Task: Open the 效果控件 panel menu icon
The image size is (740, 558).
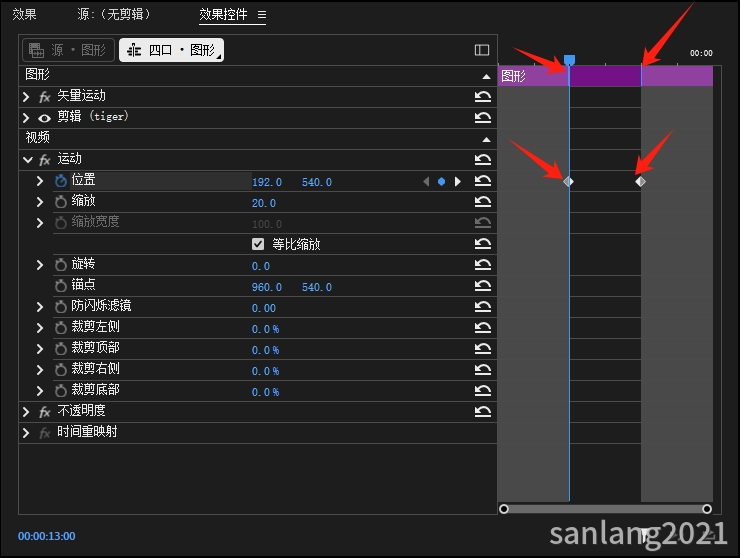Action: 262,15
